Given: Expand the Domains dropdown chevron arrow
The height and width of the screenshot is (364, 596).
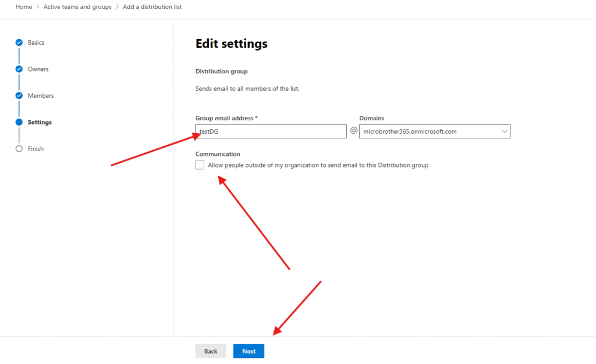Looking at the screenshot, I should coord(503,131).
